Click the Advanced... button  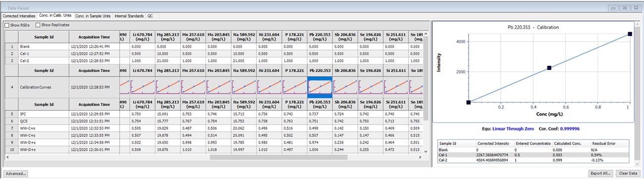[x=15, y=174]
